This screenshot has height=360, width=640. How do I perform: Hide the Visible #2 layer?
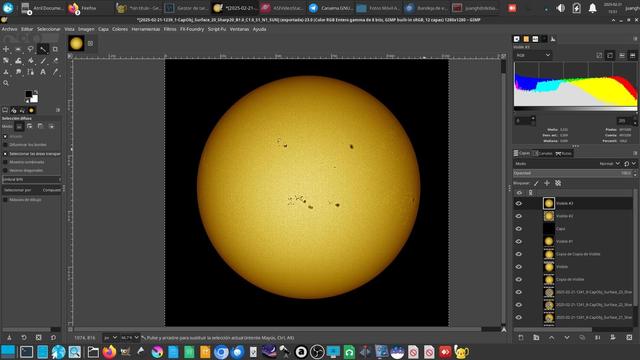(519, 216)
